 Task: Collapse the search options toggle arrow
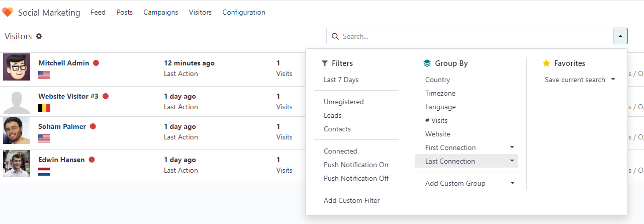coord(620,36)
